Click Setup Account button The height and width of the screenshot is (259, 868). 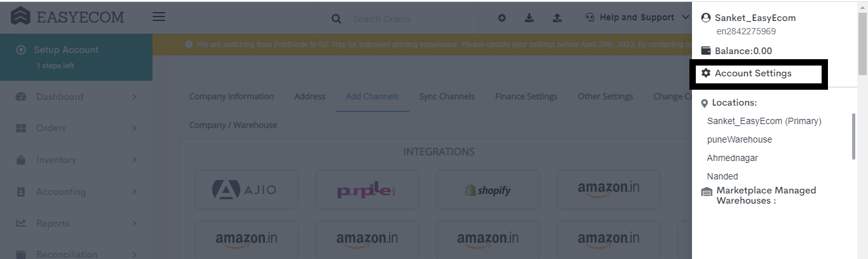76,57
